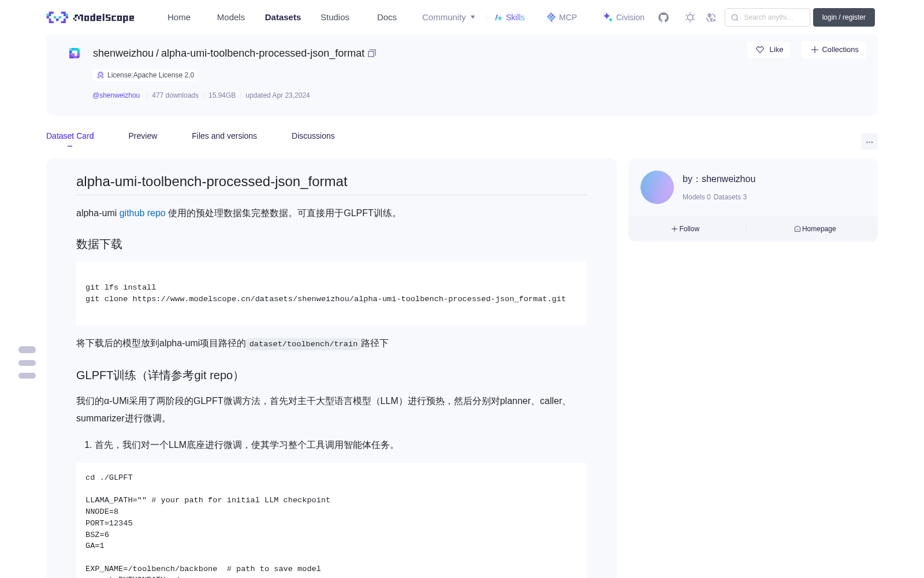Open the Civision link
924x578 pixels.
(x=624, y=17)
